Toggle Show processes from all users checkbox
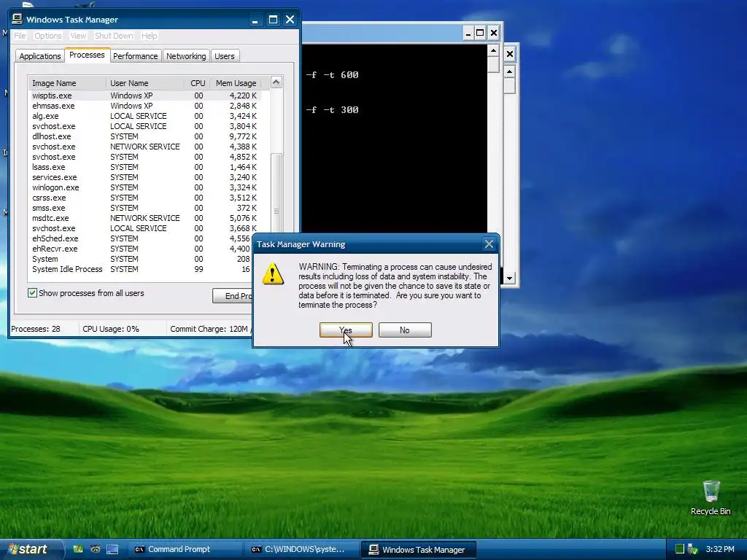Viewport: 747px width, 560px height. pos(32,293)
